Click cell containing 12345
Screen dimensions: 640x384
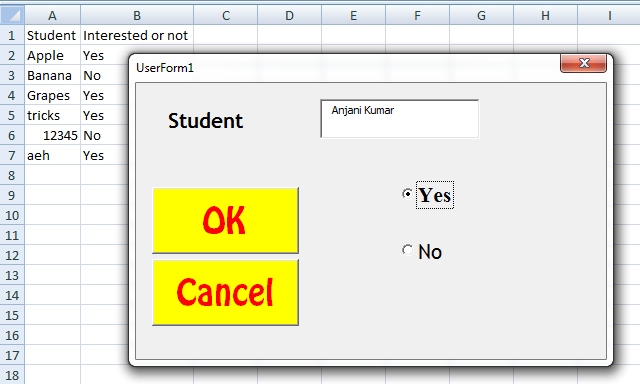[52, 135]
